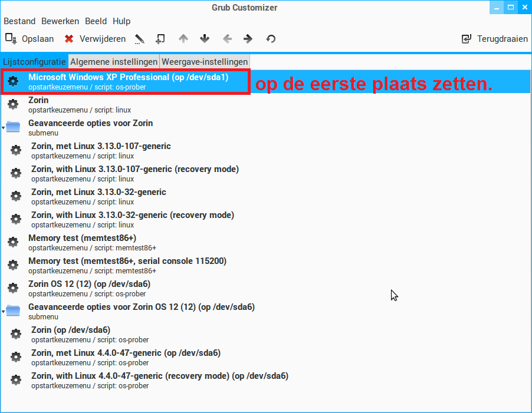The image size is (532, 413).
Task: Click gear icon beside the top-level Zorin entry
Action: click(13, 104)
